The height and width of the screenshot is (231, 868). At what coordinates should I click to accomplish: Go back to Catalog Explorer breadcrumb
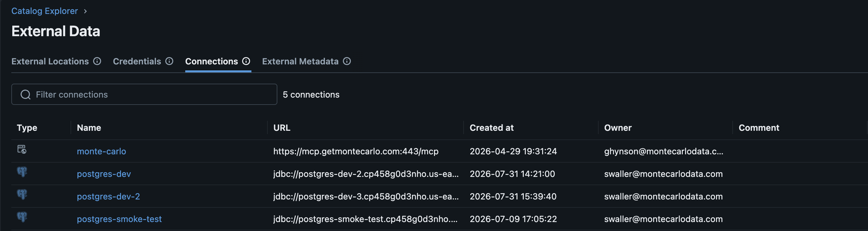pos(45,11)
